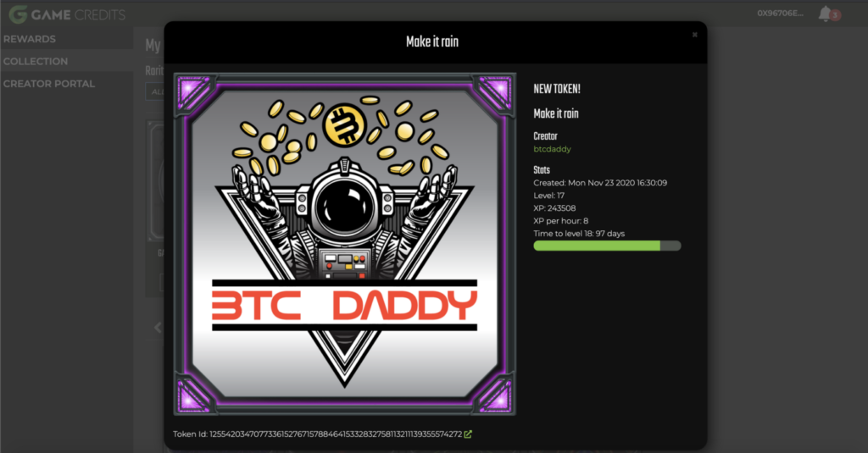Open the notifications bell icon

coord(825,14)
